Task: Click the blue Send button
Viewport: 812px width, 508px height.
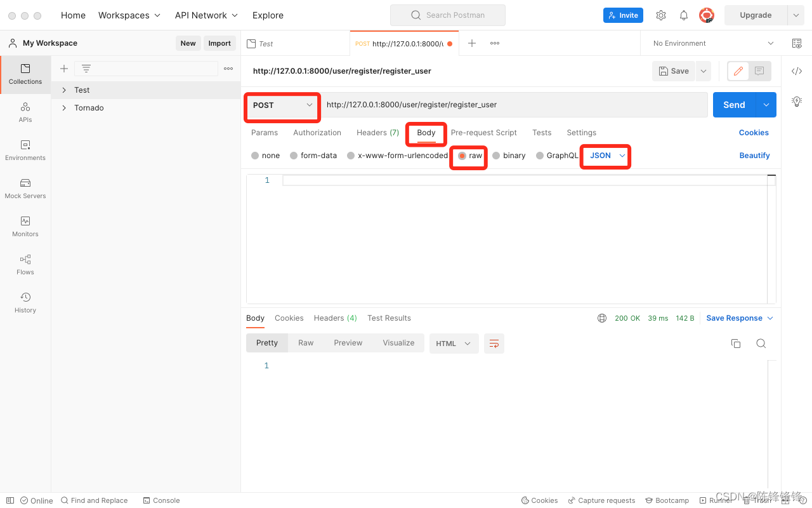Action: (x=735, y=105)
